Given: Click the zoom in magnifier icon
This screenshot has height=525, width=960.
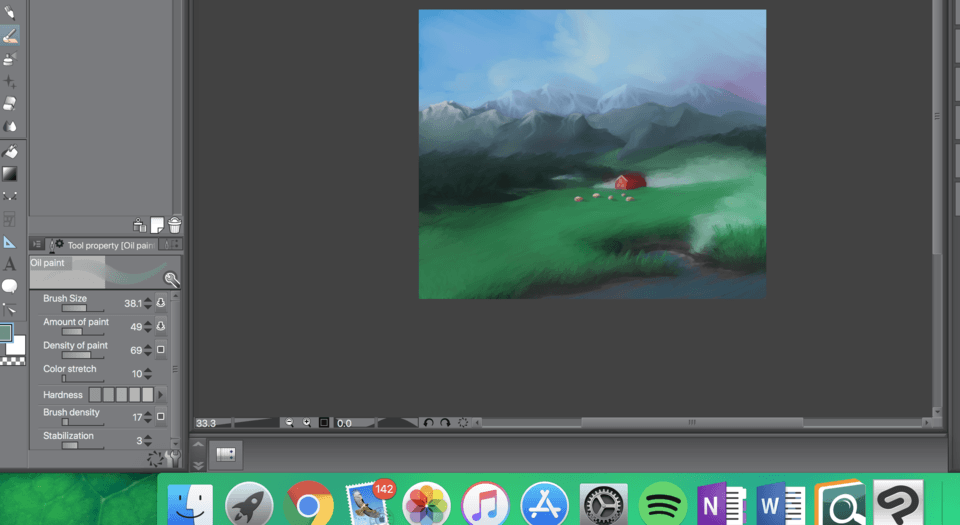Looking at the screenshot, I should [307, 423].
